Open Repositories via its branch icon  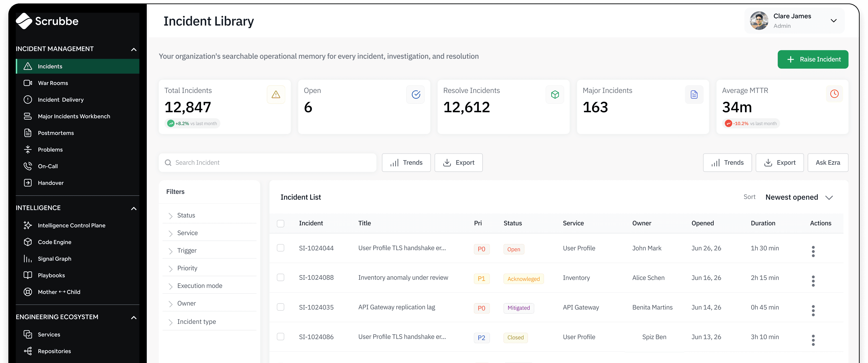point(28,351)
